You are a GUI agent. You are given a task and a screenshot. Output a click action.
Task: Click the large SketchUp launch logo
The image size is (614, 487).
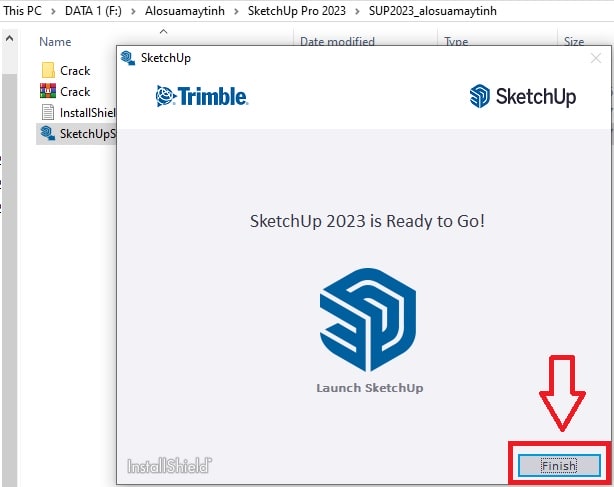pos(368,319)
